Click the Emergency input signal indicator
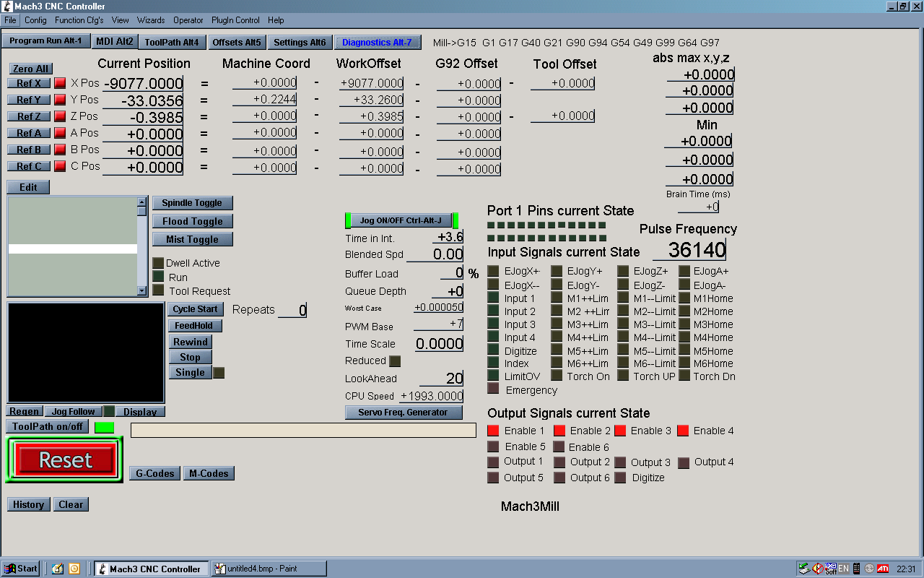The width and height of the screenshot is (924, 578). pos(493,389)
